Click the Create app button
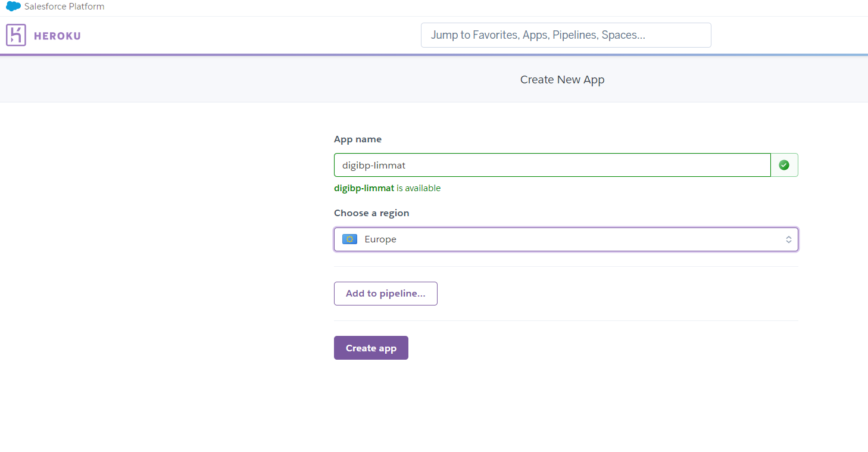Viewport: 868px width, 452px height. tap(371, 348)
